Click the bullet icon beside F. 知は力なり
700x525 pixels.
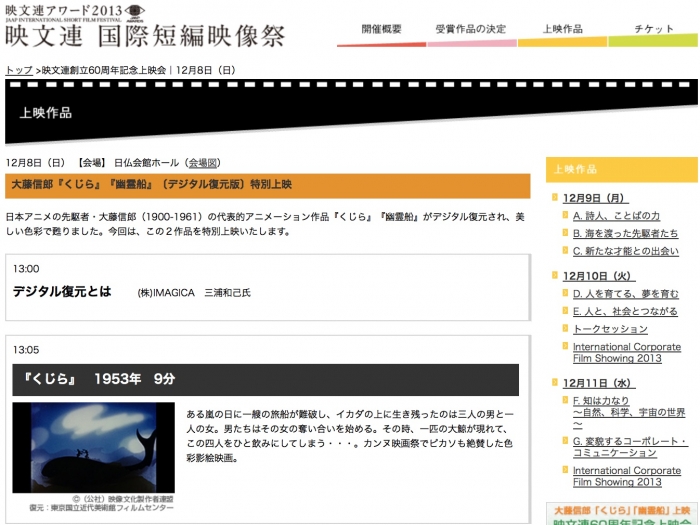point(565,400)
